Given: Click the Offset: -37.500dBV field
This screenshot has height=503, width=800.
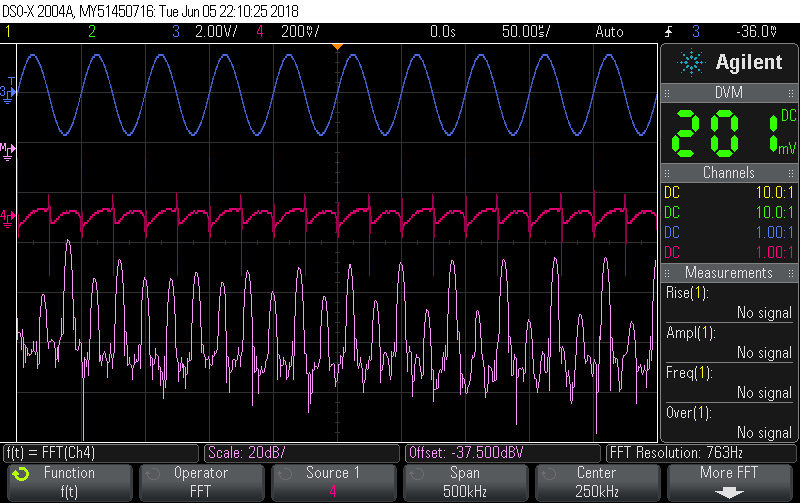Looking at the screenshot, I should click(x=503, y=453).
